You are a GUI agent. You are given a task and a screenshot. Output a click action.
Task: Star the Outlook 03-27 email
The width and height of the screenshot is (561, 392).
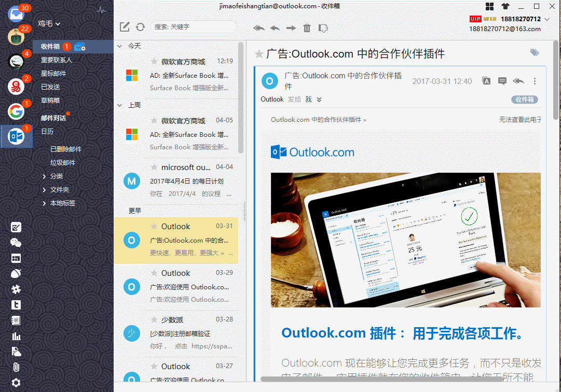tap(154, 366)
